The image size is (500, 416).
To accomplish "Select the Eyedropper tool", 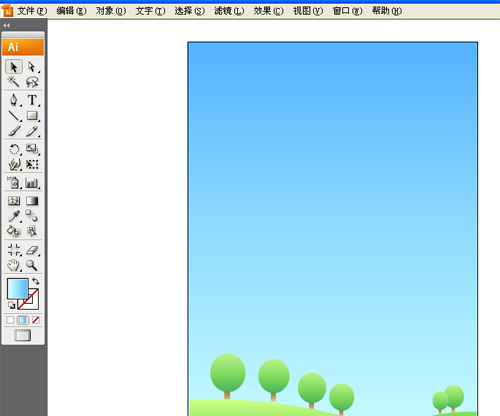I will (14, 216).
